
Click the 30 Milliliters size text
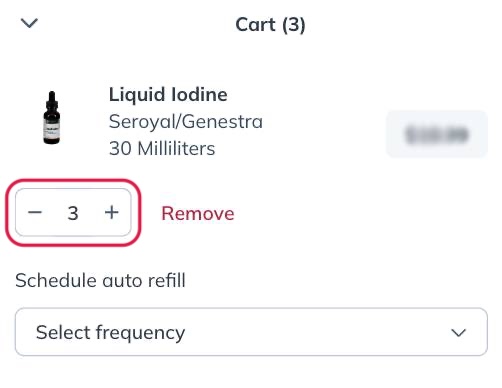pos(162,148)
